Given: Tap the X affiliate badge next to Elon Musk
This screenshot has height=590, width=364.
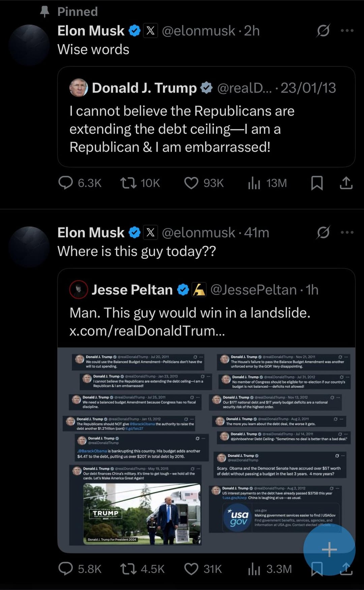Looking at the screenshot, I should click(151, 31).
